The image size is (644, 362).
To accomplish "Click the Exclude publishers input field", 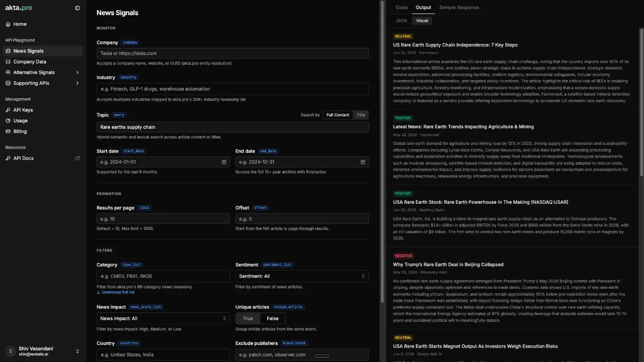I will (x=302, y=355).
